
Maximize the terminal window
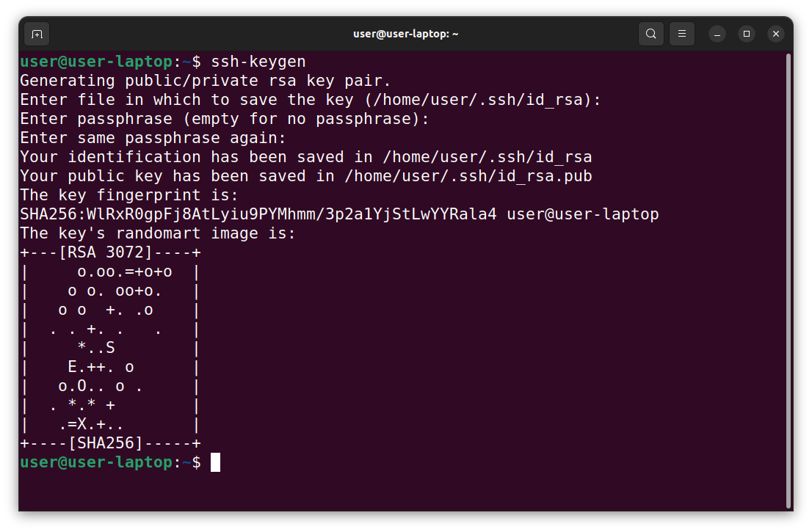point(747,34)
